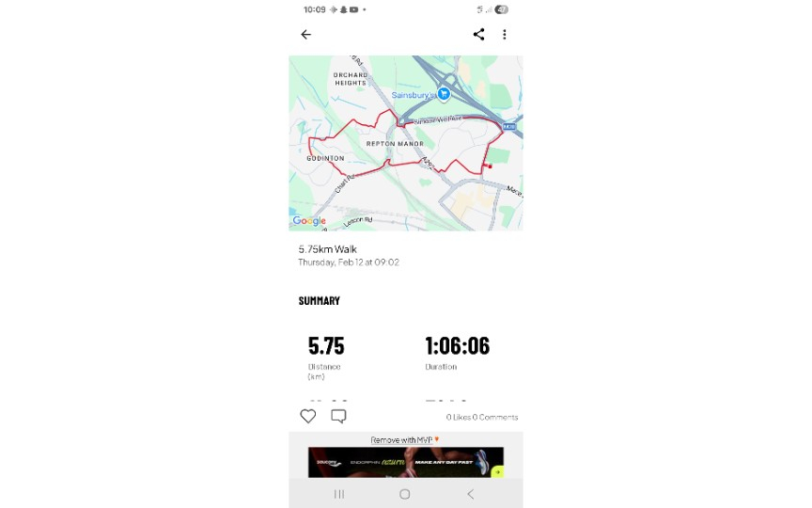812x508 pixels.
Task: View the 0 Likes 0 Comments text
Action: point(481,417)
